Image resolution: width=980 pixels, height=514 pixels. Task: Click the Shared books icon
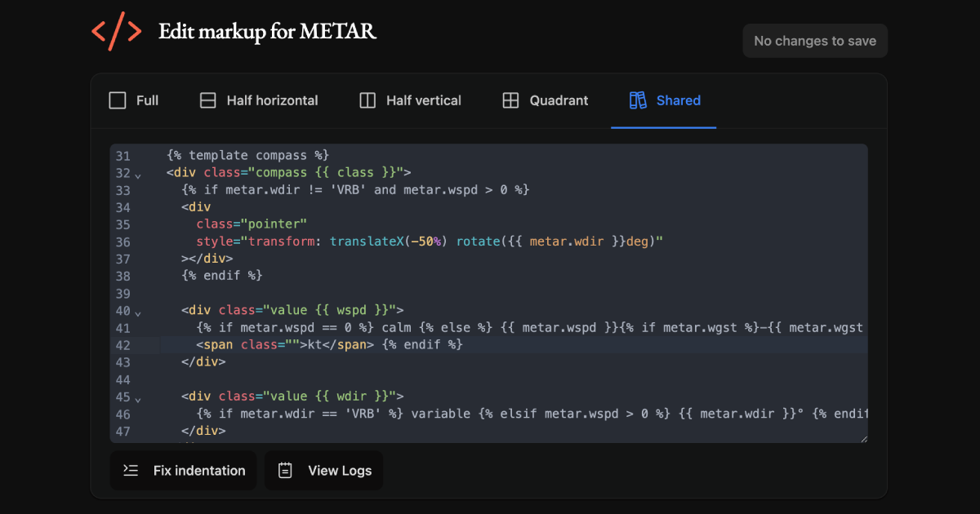tap(638, 100)
